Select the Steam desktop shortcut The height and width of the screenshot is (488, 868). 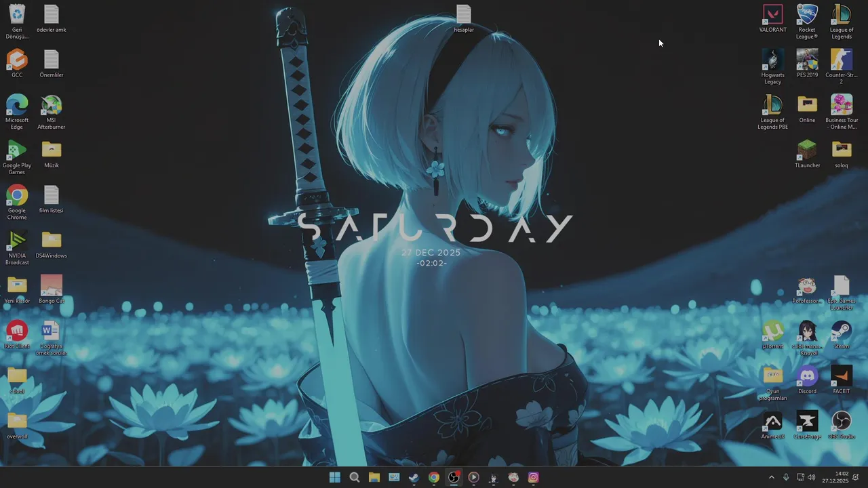842,335
